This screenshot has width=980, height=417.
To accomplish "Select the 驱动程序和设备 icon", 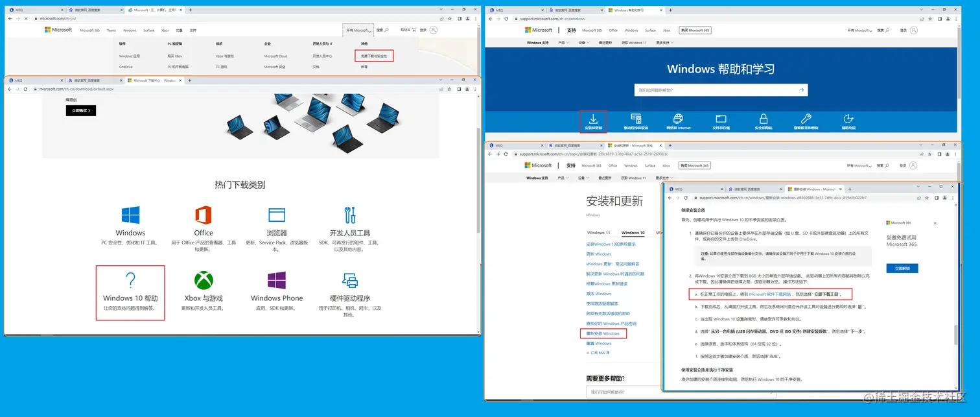I will [x=636, y=120].
